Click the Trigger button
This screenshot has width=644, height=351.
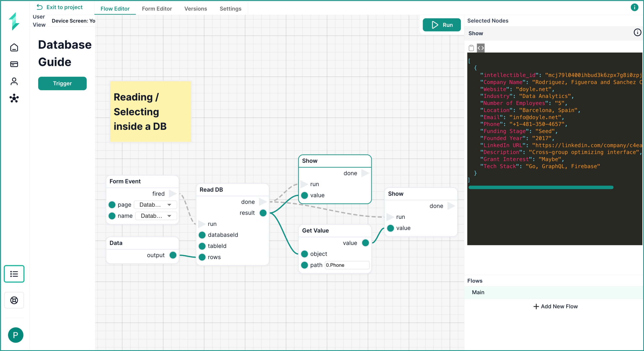[x=62, y=83]
